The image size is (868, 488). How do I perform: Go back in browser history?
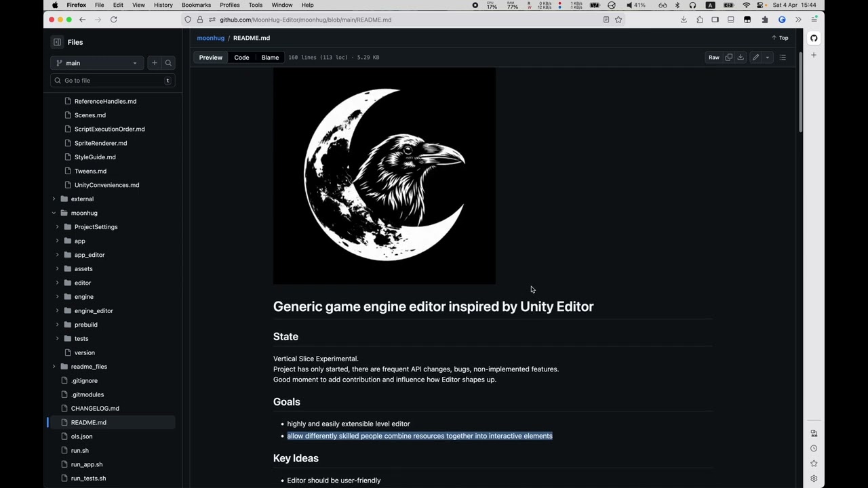82,20
